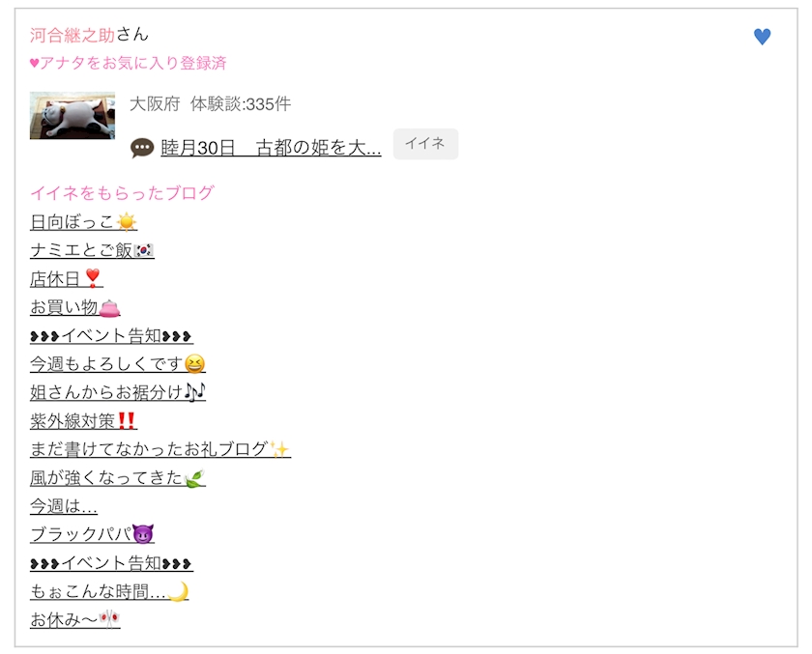Image resolution: width=812 pixels, height=654 pixels.
Task: Open the ブラックパパ blog post
Action: click(x=92, y=534)
